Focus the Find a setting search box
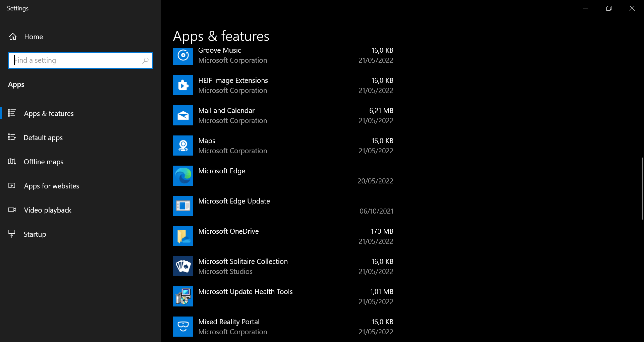 pos(80,60)
